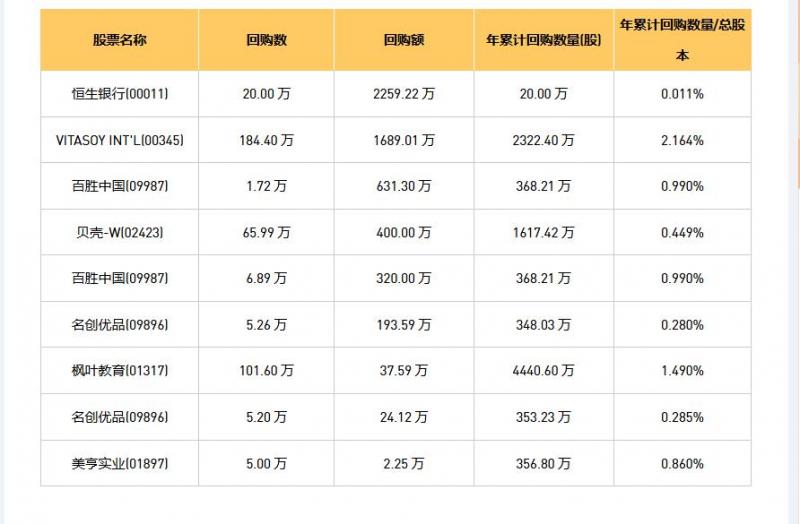
Task: Select the 4440.60万 cumulative buyback cell
Action: coord(544,371)
